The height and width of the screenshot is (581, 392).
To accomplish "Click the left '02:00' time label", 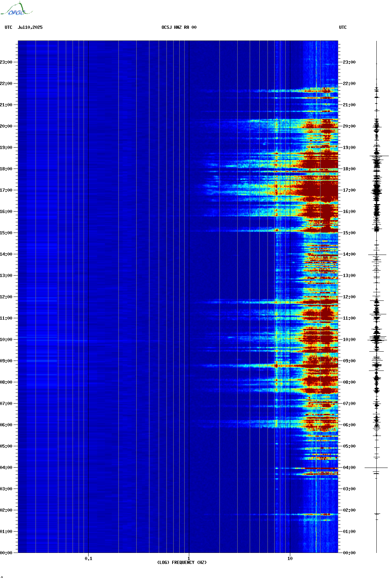I will tap(6, 510).
